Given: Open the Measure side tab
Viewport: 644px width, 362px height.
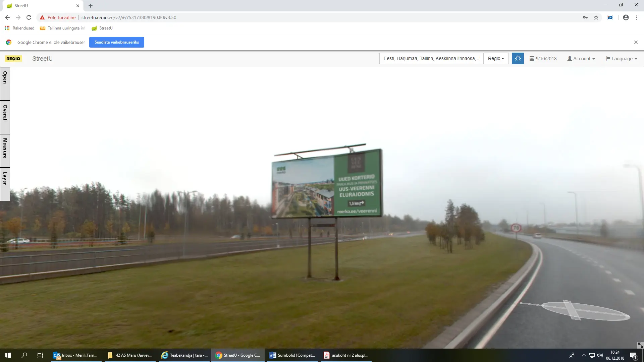Looking at the screenshot, I should (5, 150).
